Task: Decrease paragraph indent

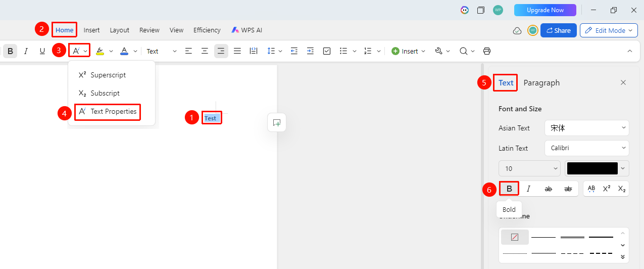Action: tap(294, 51)
